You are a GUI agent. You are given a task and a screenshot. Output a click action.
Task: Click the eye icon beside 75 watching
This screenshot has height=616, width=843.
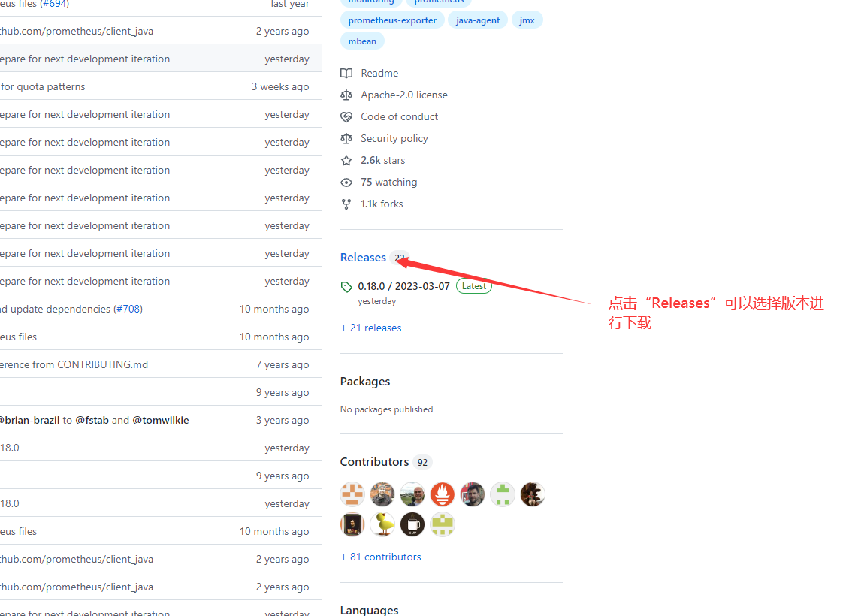tap(346, 183)
